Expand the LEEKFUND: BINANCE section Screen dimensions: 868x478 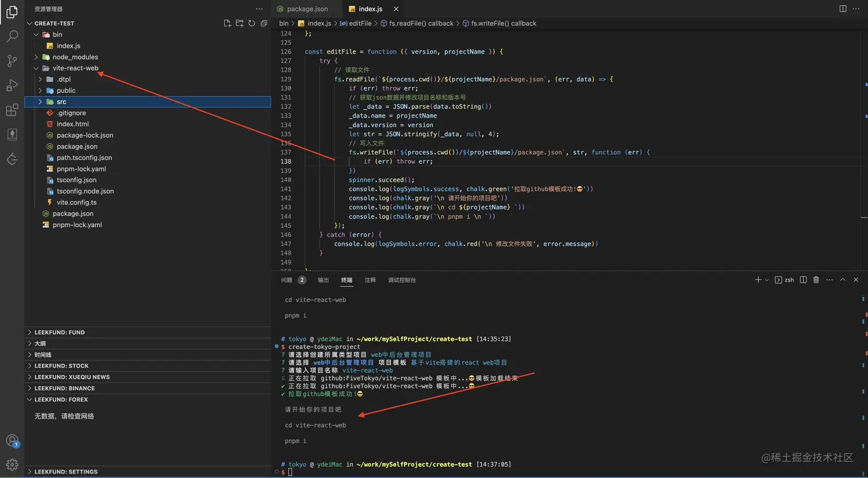(148, 388)
